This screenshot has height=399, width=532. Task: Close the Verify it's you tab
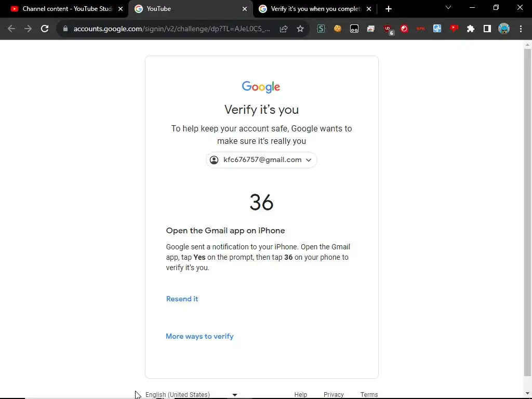click(369, 9)
